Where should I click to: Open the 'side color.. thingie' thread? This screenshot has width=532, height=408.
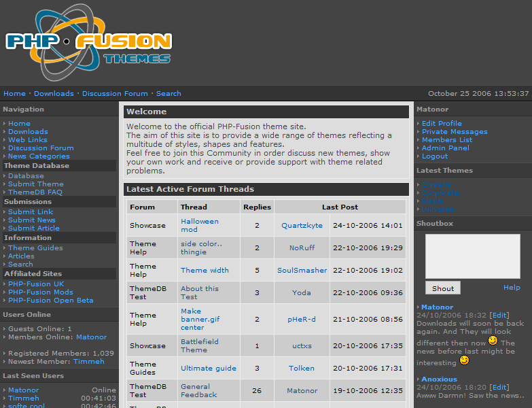pos(201,248)
